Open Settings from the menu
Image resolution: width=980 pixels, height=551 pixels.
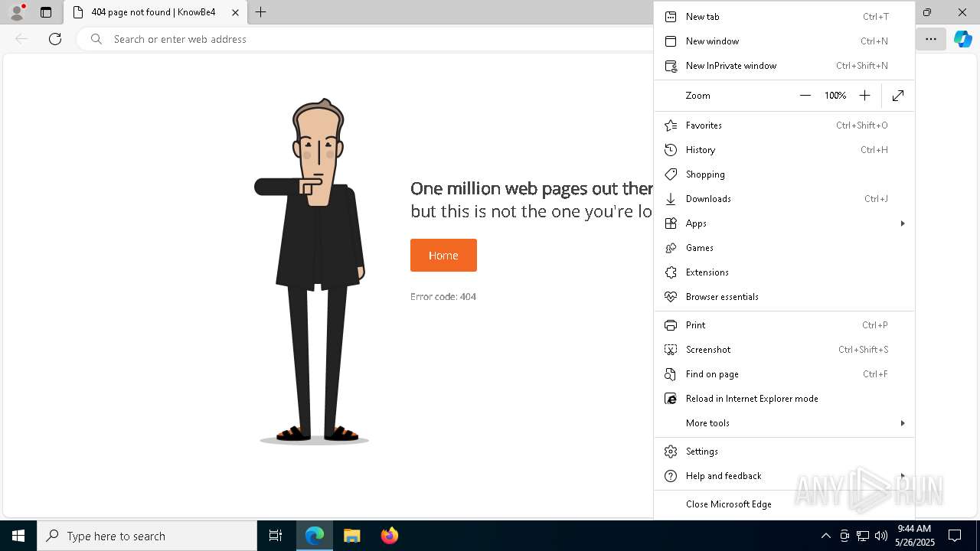(784, 452)
